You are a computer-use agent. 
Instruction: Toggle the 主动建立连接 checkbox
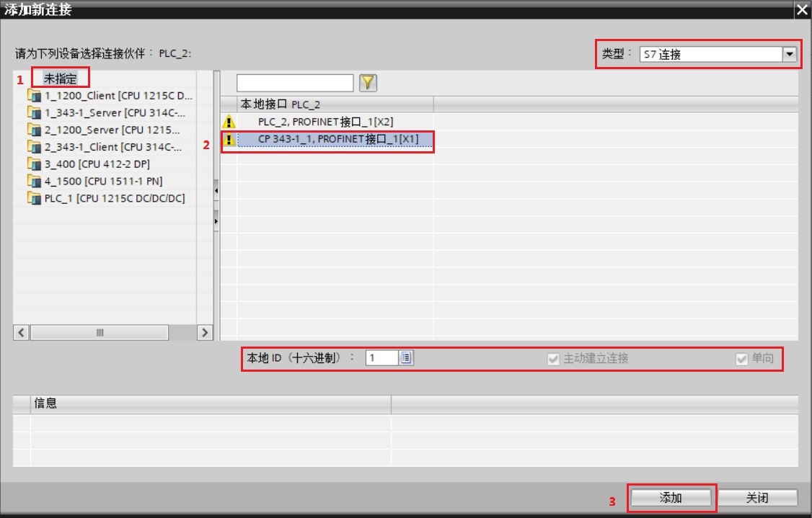553,359
